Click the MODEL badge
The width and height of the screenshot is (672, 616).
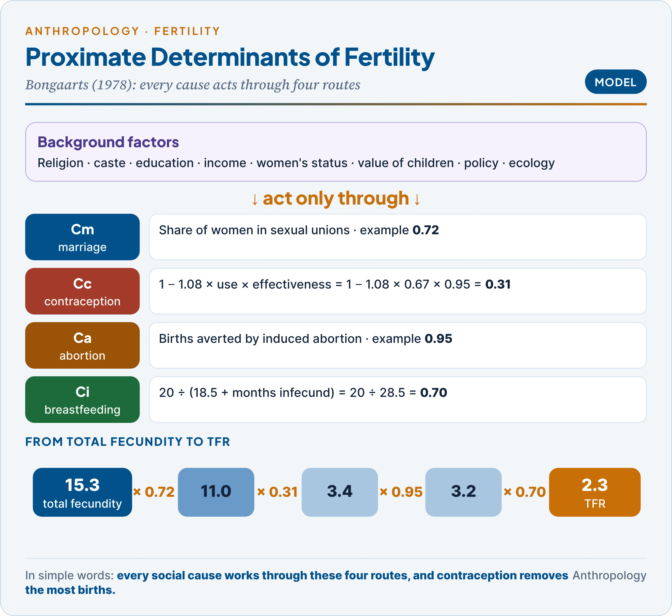615,82
